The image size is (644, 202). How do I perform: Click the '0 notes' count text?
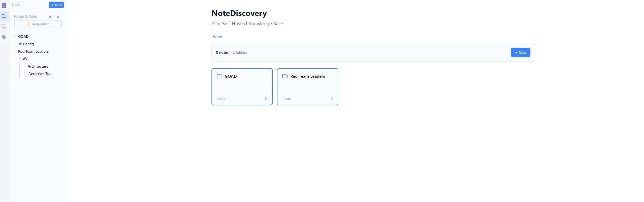222,52
